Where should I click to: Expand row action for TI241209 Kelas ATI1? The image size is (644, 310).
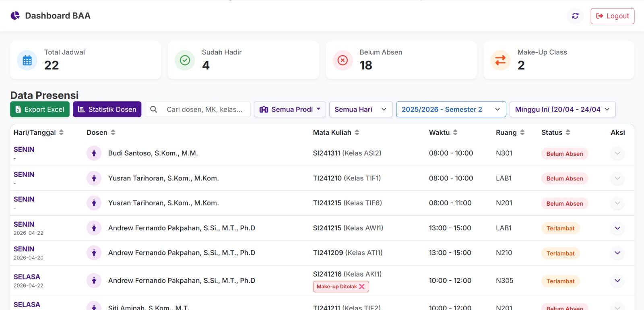pos(617,253)
